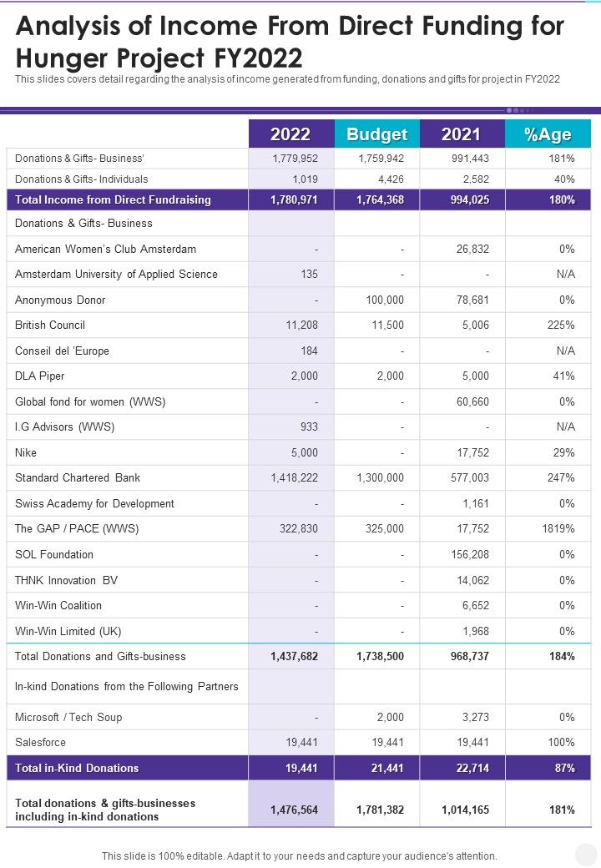Image resolution: width=601 pixels, height=868 pixels.
Task: Select the Win-Win Coalition label
Action: [x=58, y=606]
